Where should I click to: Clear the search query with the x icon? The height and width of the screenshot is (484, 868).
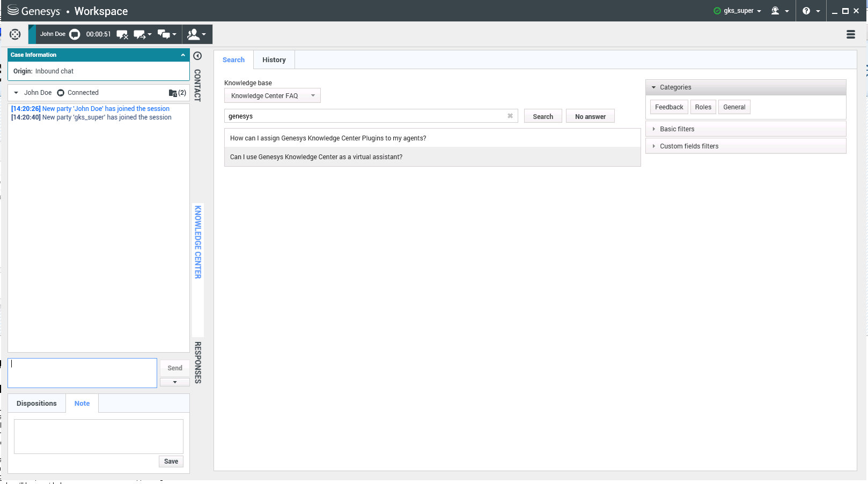point(510,116)
